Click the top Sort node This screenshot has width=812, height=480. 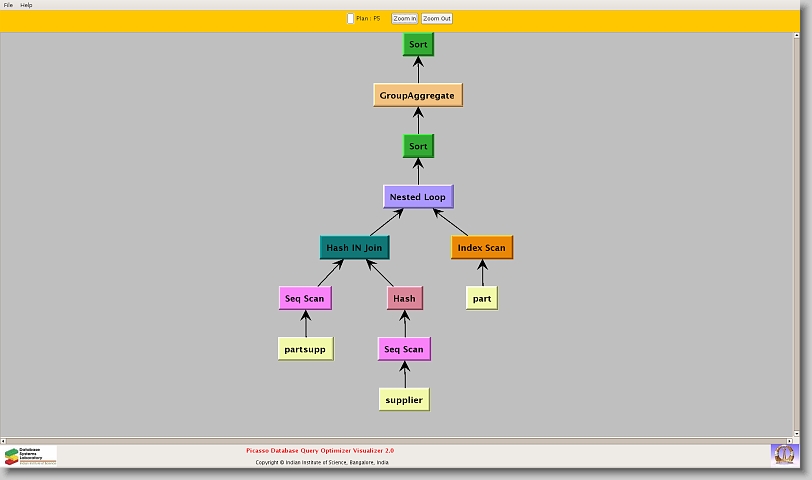pos(418,45)
